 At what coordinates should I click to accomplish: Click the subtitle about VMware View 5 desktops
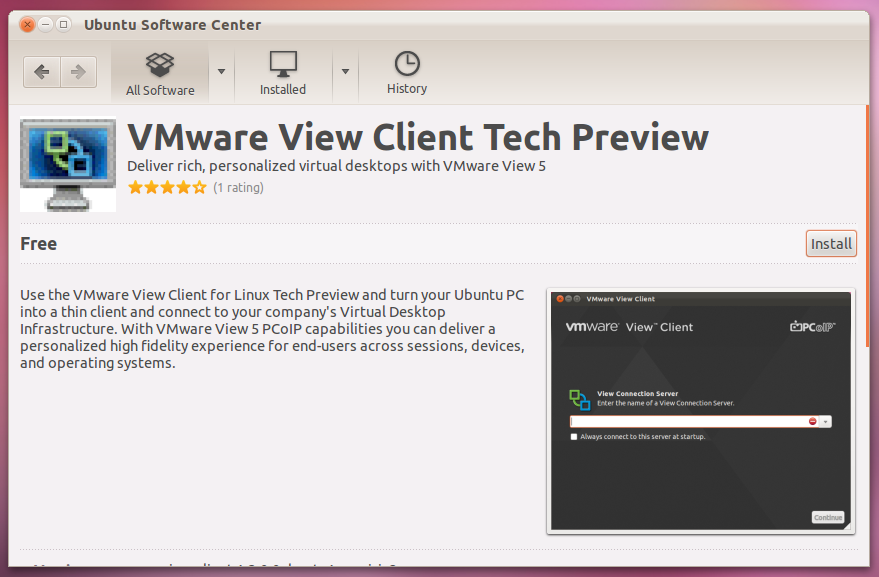pyautogui.click(x=336, y=166)
